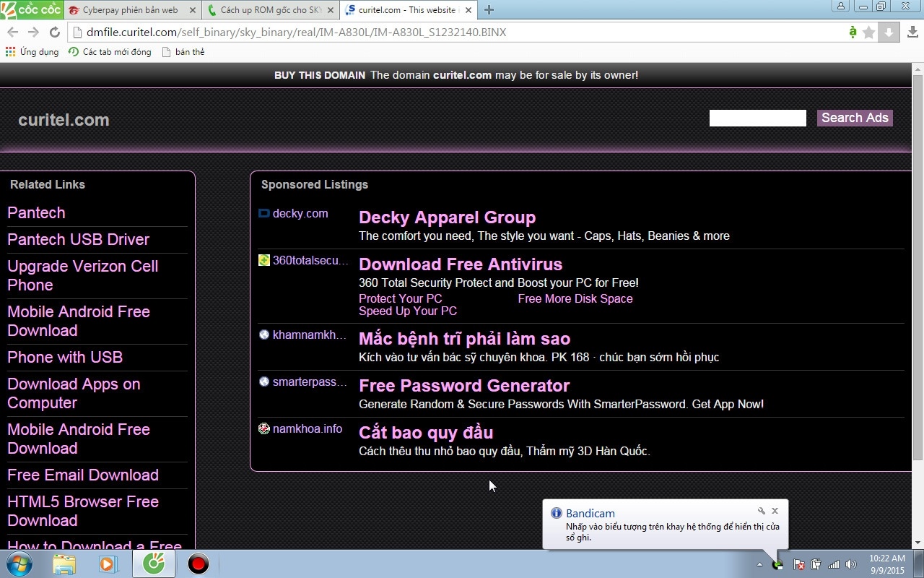
Task: Click the page vertical scrollbar thumb
Action: point(918,267)
